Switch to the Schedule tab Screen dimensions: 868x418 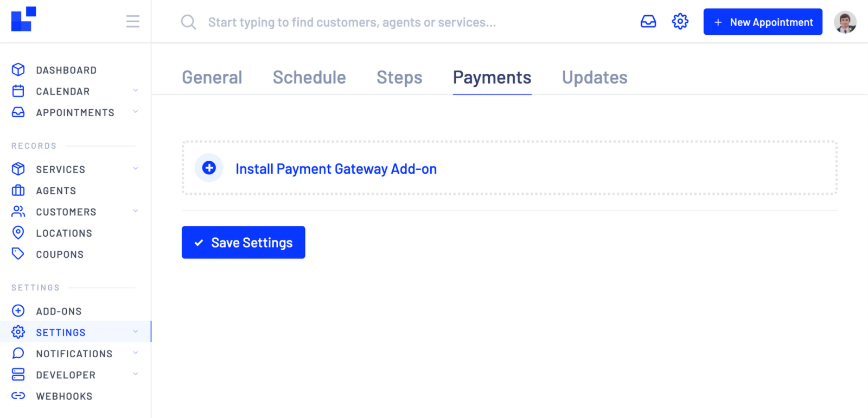click(x=309, y=77)
